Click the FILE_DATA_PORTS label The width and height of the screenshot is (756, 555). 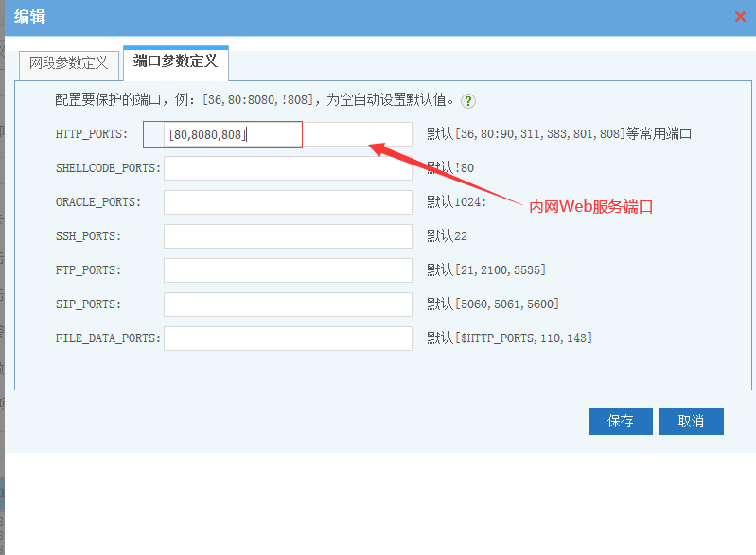108,338
